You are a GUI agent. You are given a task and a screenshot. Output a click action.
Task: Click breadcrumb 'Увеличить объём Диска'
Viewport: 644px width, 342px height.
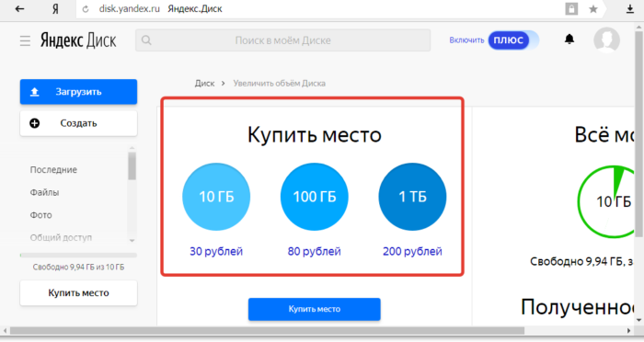coord(280,84)
